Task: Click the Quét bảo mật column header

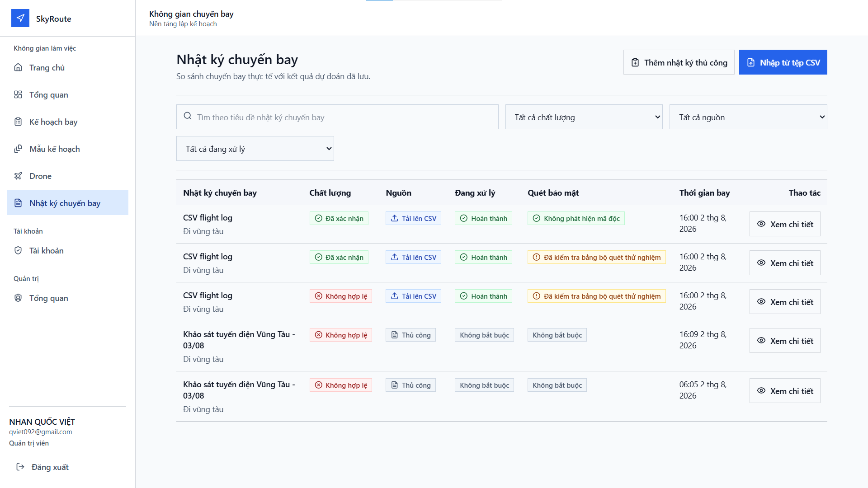Action: (553, 192)
